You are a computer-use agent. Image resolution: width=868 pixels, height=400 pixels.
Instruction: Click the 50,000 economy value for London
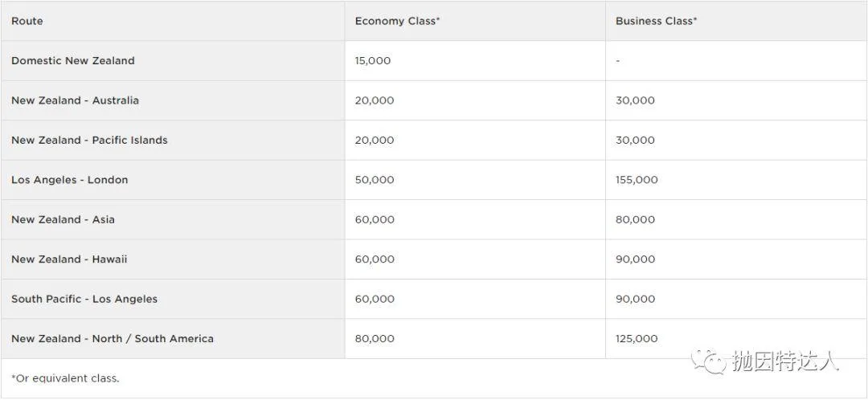(x=375, y=180)
